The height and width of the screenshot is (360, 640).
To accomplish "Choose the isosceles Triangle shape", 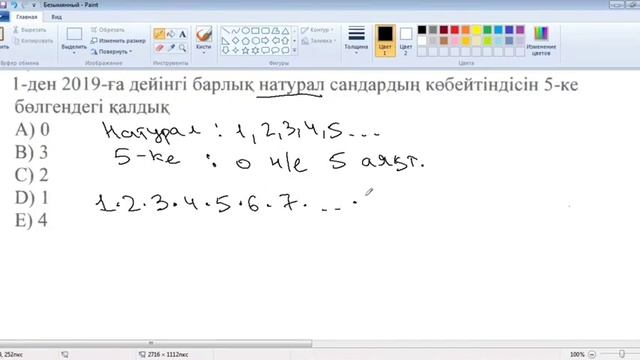I will (285, 31).
